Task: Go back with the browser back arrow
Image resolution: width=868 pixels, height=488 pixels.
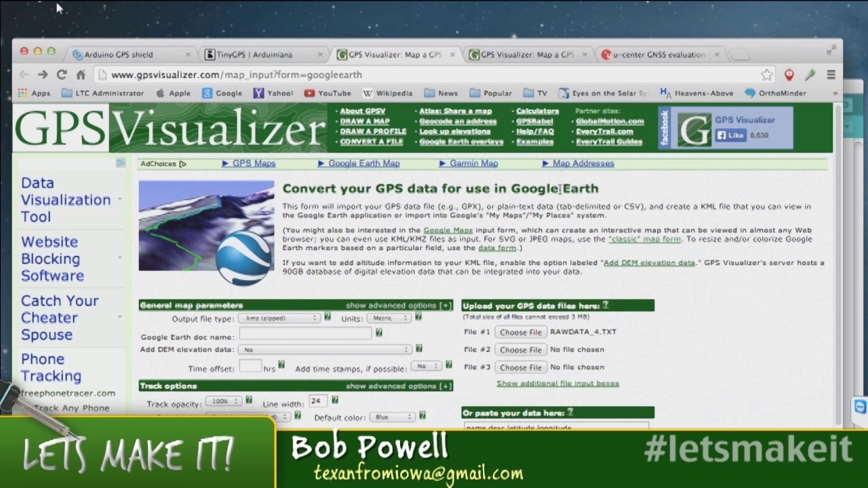Action: tap(24, 75)
